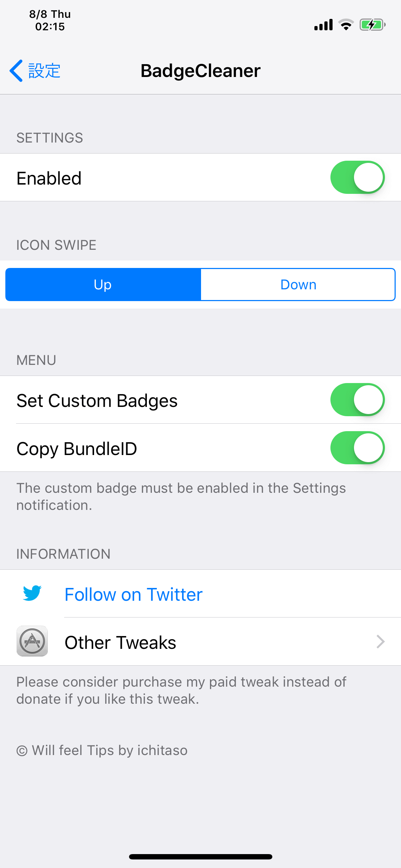This screenshot has width=401, height=868.
Task: Tap the Will feel Tips copyright text
Action: pyautogui.click(x=102, y=750)
